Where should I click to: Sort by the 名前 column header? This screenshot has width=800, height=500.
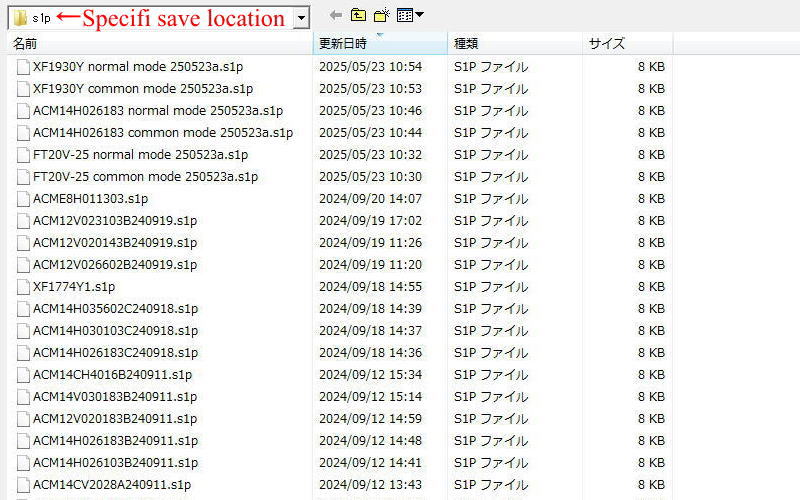click(160, 43)
